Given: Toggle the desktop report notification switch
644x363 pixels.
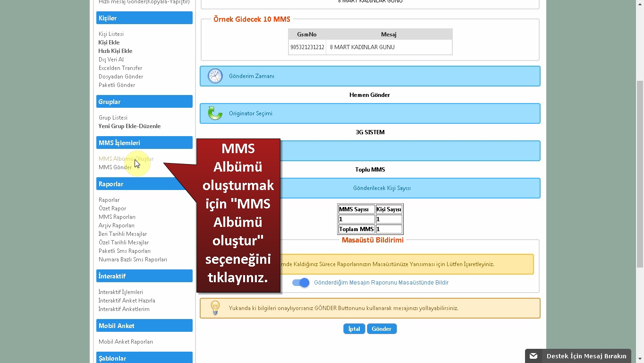Looking at the screenshot, I should point(300,283).
